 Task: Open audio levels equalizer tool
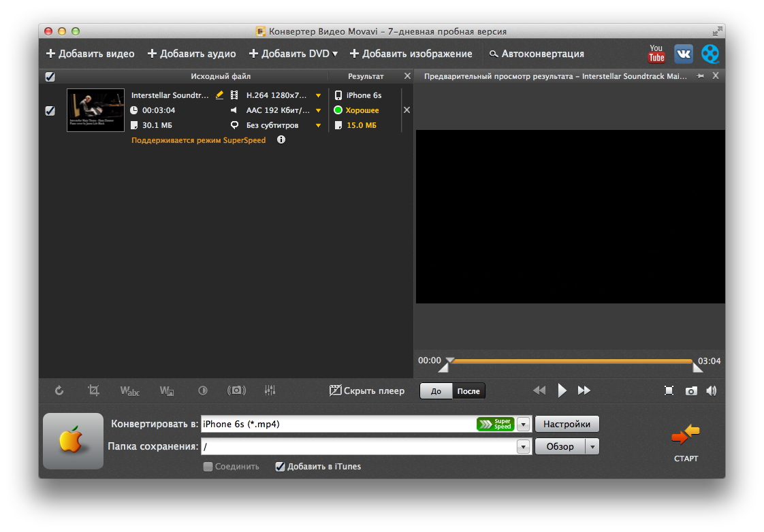pyautogui.click(x=270, y=390)
